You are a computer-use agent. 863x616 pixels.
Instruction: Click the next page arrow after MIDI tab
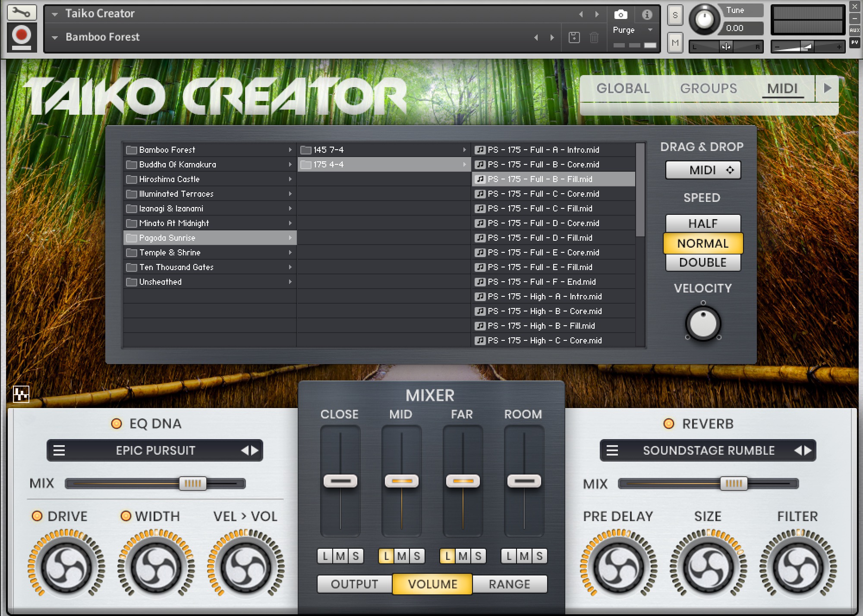point(827,88)
